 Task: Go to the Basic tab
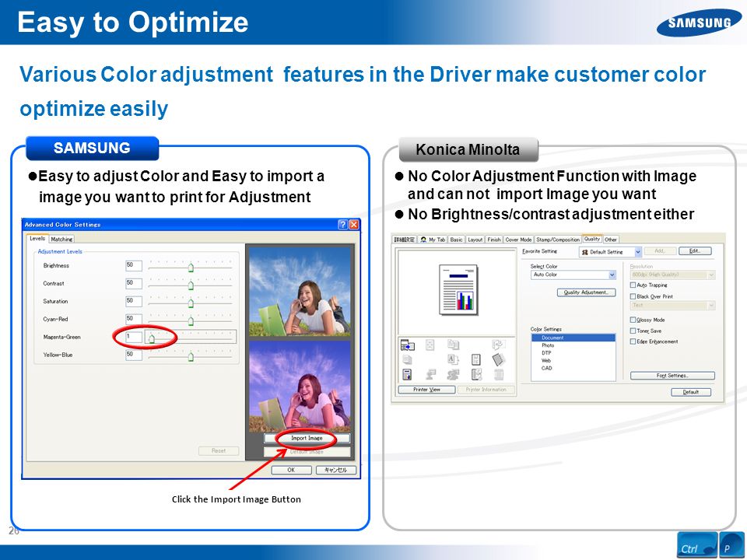(456, 240)
